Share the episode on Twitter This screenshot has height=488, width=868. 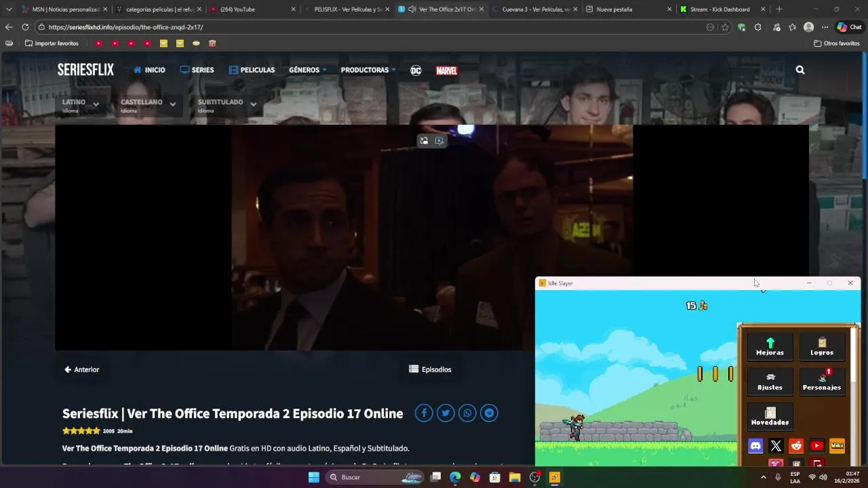pos(446,413)
